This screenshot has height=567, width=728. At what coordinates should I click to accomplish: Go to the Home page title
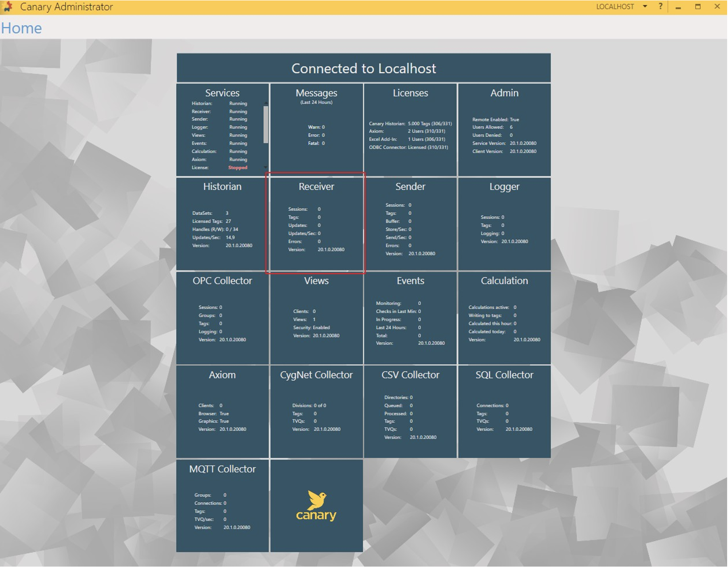21,28
